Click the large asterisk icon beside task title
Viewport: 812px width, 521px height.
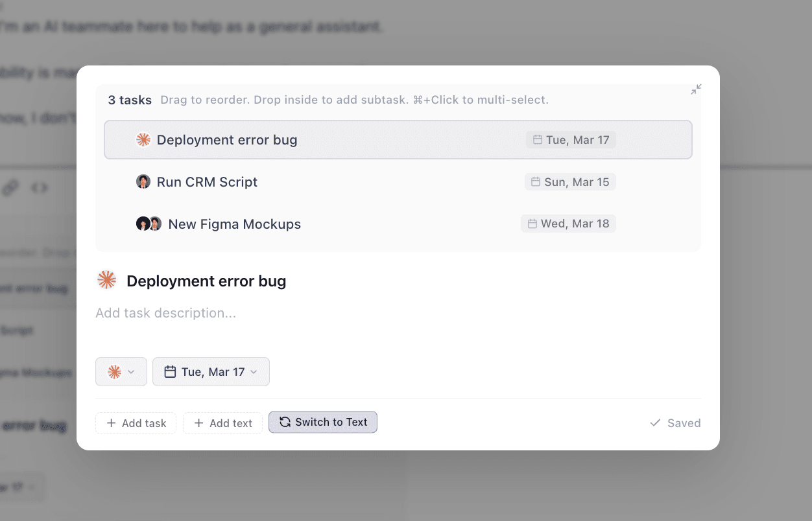[x=106, y=281]
